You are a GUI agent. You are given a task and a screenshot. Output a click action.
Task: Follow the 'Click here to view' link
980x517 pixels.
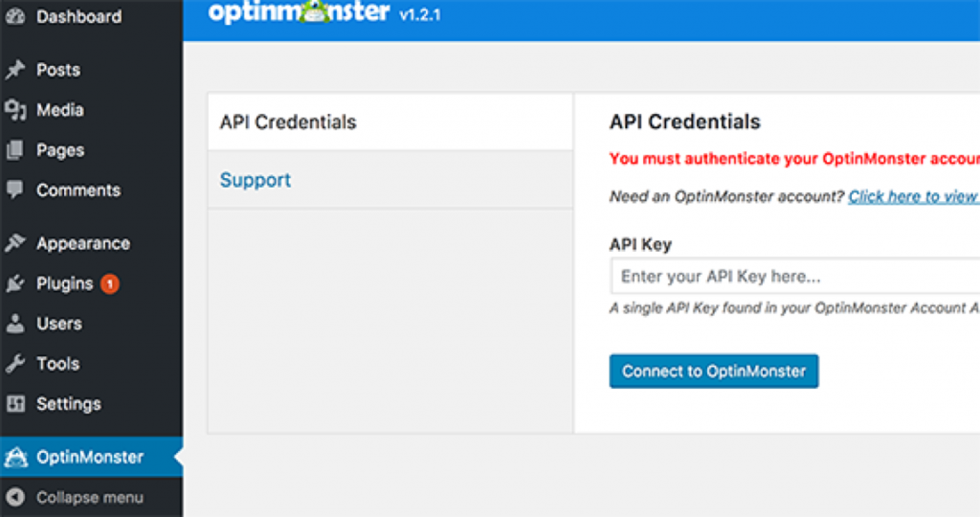click(x=914, y=196)
